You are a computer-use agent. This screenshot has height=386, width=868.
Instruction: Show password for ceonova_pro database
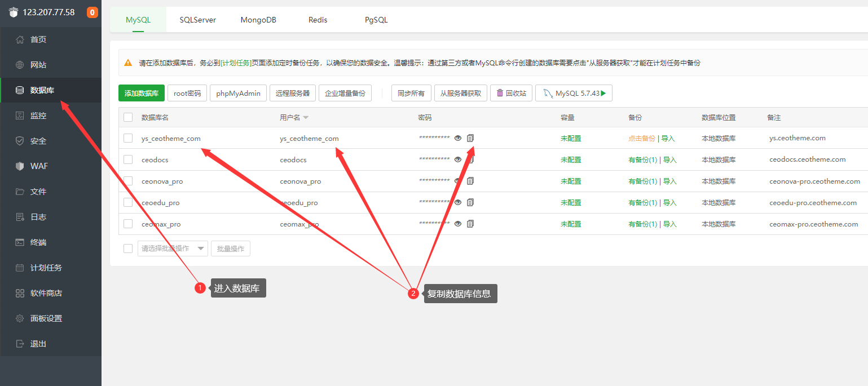458,181
